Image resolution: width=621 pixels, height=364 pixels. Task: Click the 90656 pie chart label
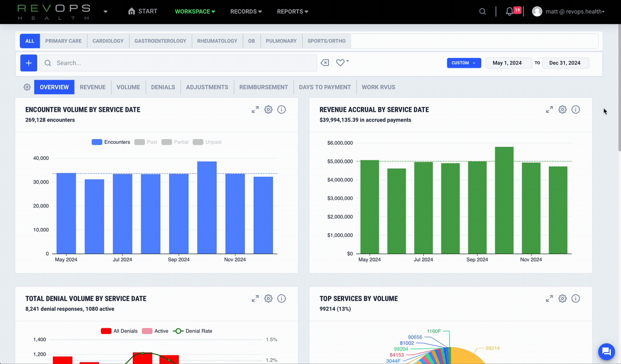pyautogui.click(x=415, y=337)
